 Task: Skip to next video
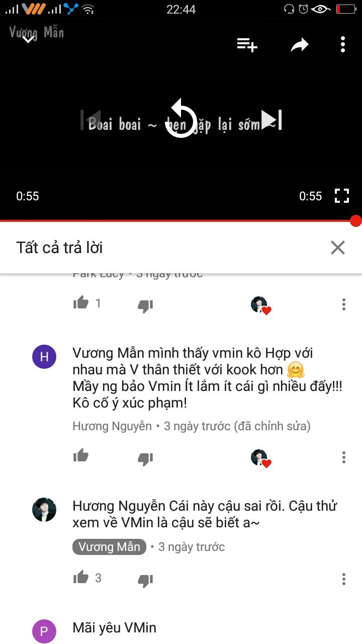point(271,120)
